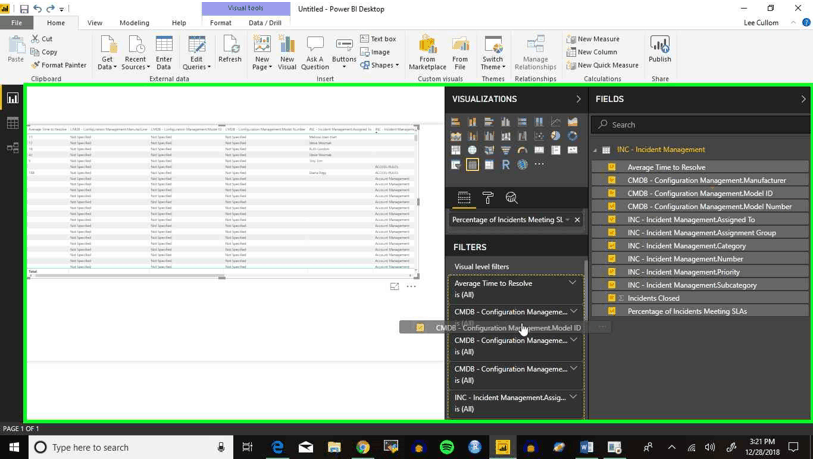Screen dimensions: 816x460
Task: Switch to the Modeling ribbon tab
Action: [x=134, y=23]
